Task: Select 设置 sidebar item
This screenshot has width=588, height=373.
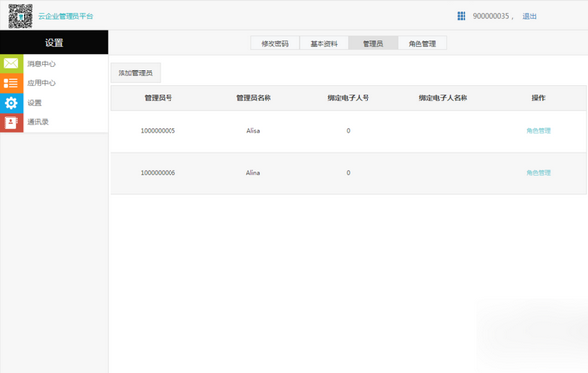Action: click(x=35, y=103)
